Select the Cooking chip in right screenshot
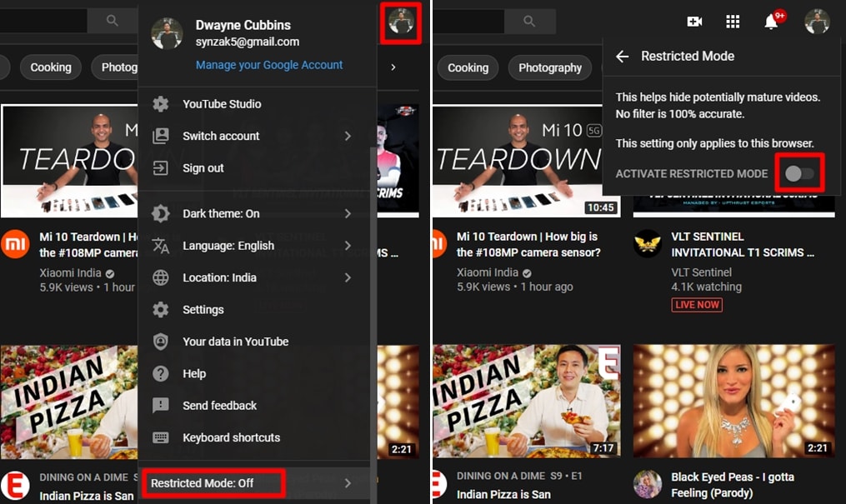 468,67
